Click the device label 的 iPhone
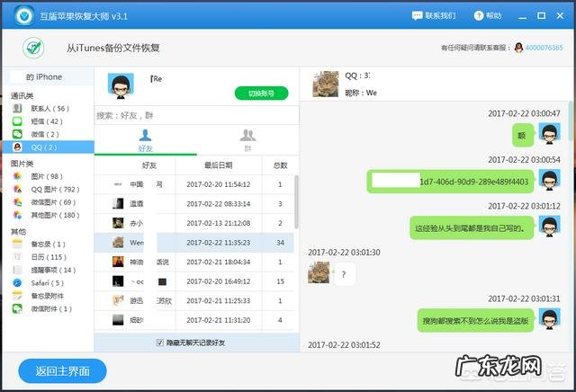This screenshot has height=392, width=576. point(44,77)
